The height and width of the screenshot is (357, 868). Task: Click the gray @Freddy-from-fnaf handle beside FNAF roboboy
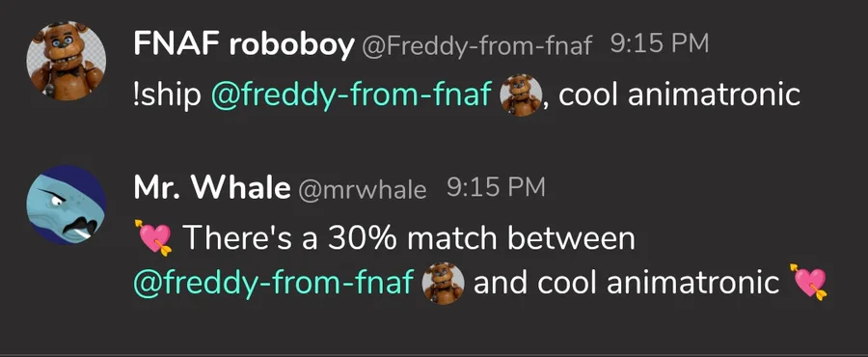point(477,46)
